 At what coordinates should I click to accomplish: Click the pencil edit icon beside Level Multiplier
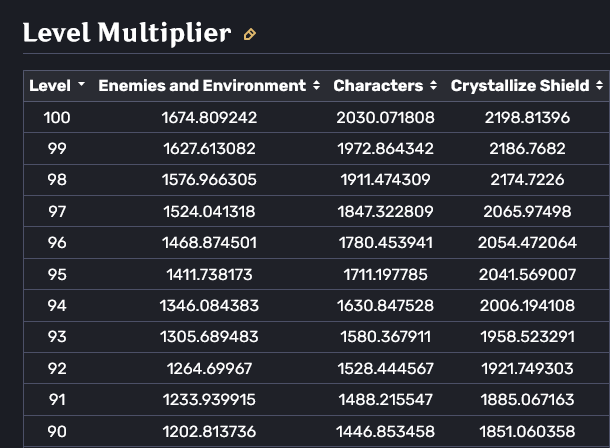(x=250, y=34)
